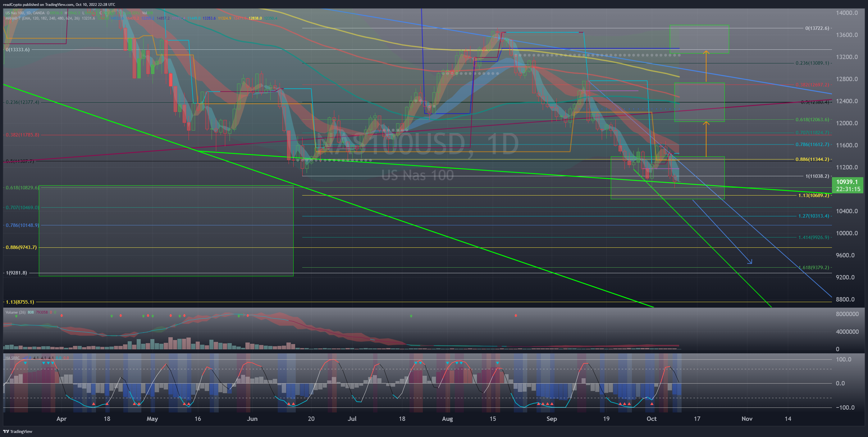Image resolution: width=868 pixels, height=437 pixels.
Task: Click Fibonacci label 0(13722.6)
Action: [x=817, y=28]
